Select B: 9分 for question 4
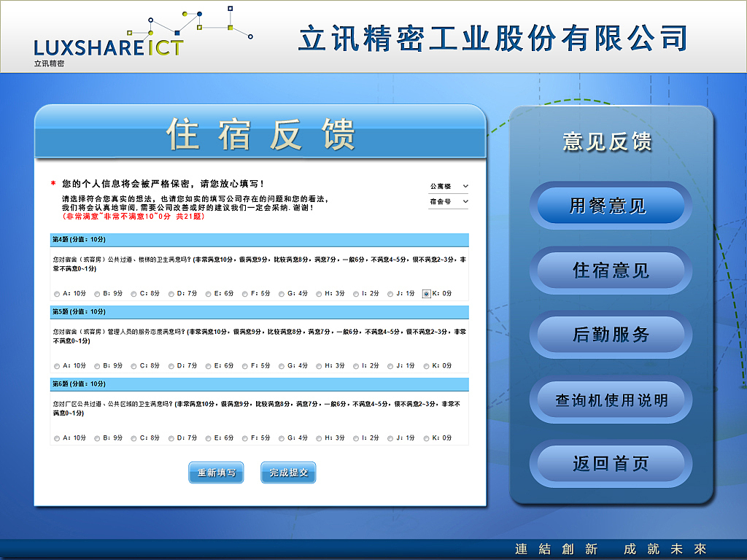The width and height of the screenshot is (747, 560). point(97,294)
